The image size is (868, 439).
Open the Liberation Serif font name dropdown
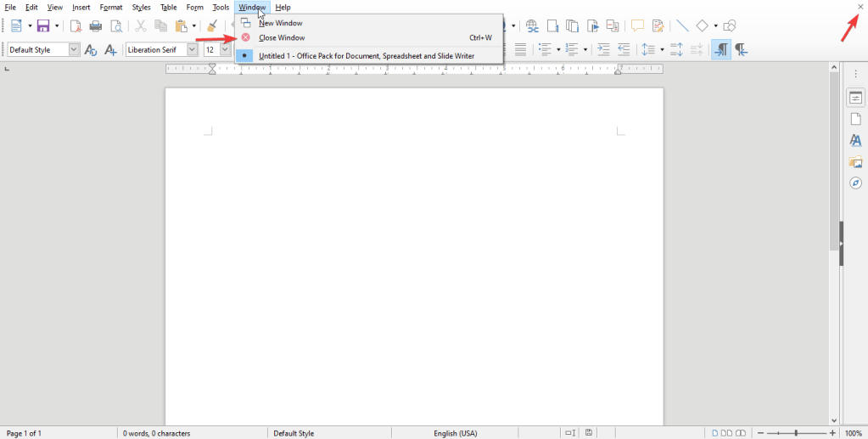coord(192,50)
